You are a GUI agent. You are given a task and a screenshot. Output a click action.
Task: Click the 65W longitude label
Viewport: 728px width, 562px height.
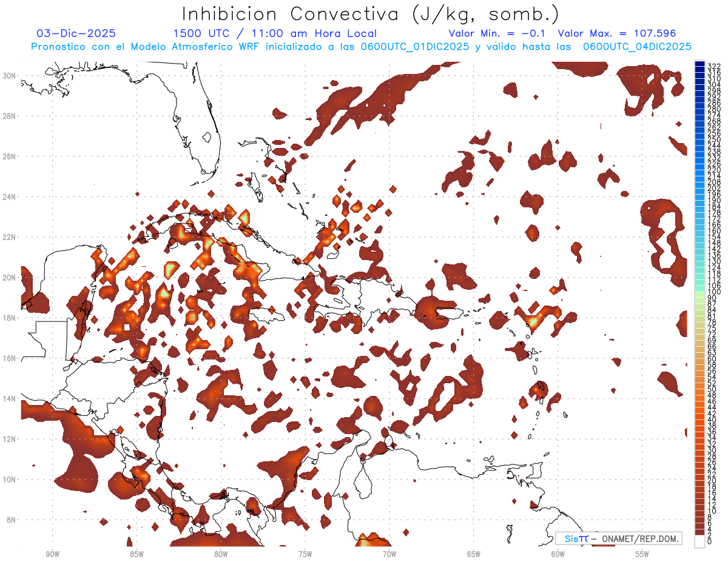coord(474,554)
